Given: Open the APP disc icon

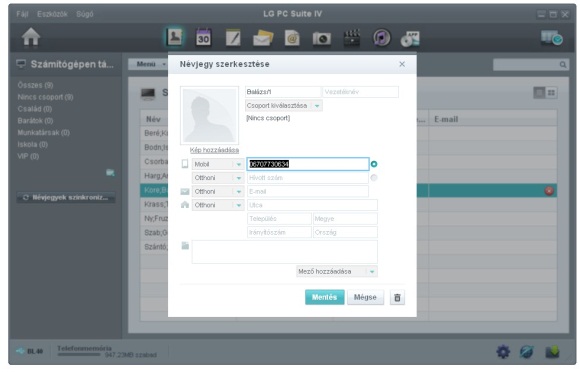Looking at the screenshot, I should point(411,38).
